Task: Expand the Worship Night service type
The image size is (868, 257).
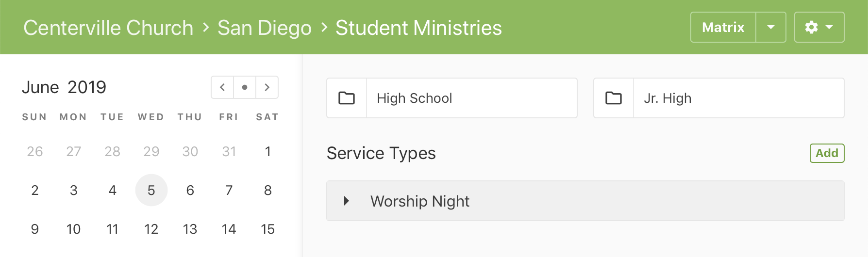Action: 347,201
